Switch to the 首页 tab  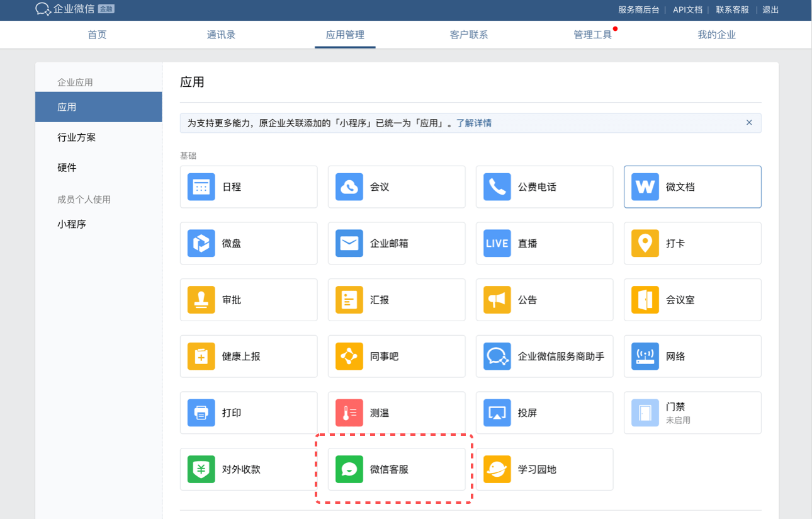pos(97,35)
